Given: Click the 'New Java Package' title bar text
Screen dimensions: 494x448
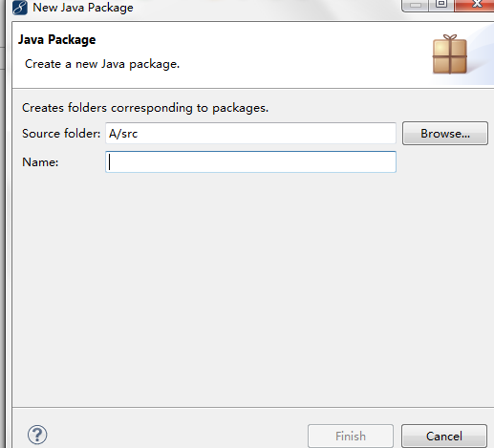Looking at the screenshot, I should 83,8.
